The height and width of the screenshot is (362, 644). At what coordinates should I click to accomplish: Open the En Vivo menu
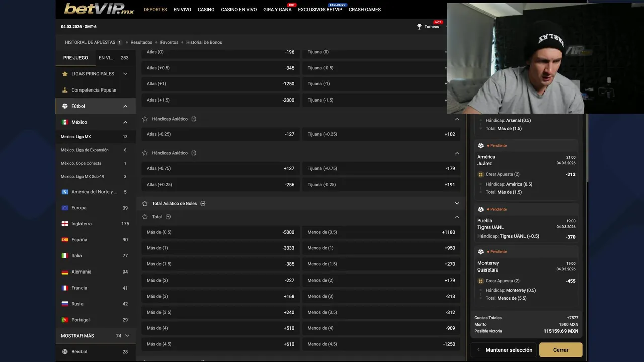click(182, 10)
